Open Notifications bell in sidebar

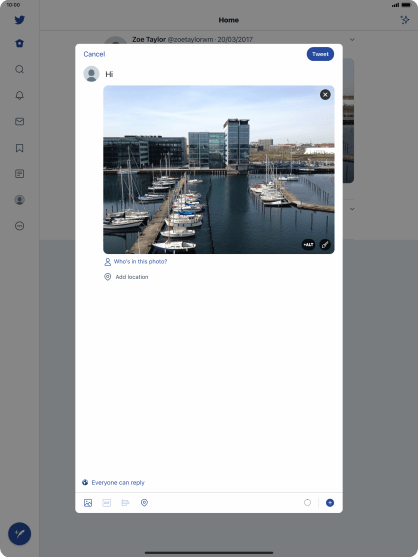point(20,95)
